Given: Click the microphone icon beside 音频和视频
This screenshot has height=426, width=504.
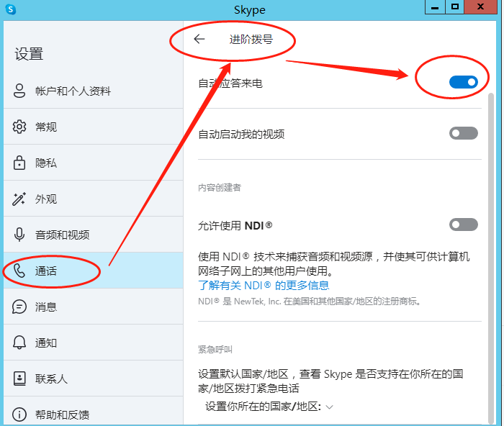Looking at the screenshot, I should coord(19,235).
